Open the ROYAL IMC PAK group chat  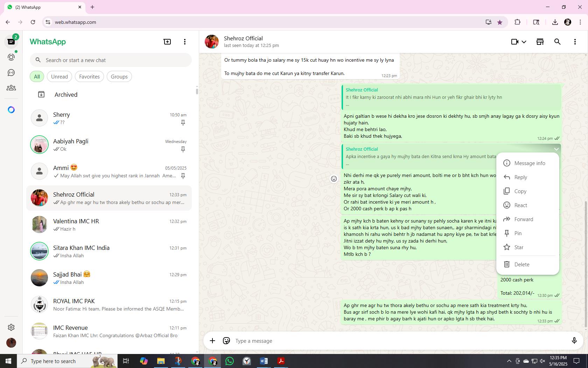tap(109, 305)
